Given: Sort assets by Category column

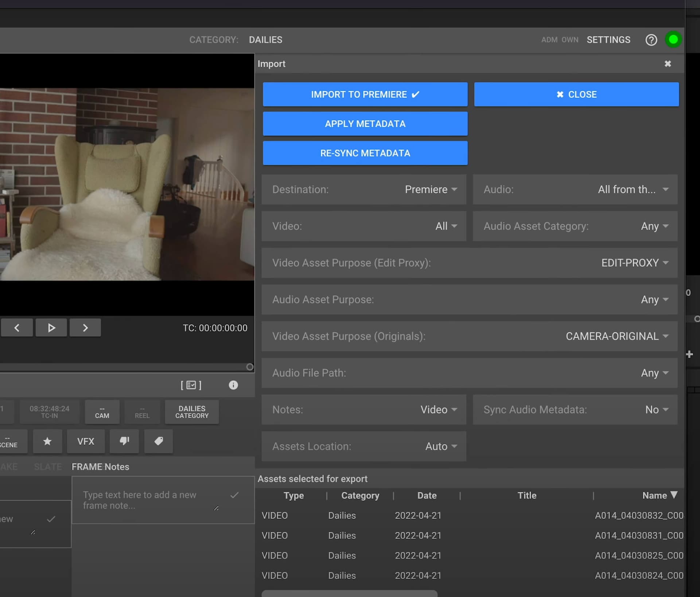Looking at the screenshot, I should [360, 496].
